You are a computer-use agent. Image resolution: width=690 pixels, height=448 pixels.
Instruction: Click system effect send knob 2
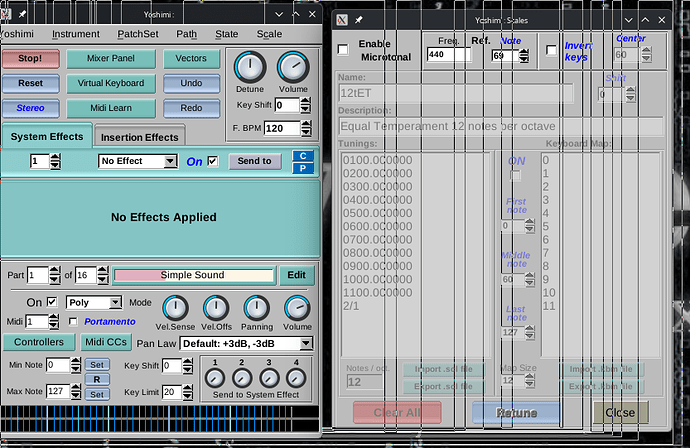coord(242,378)
